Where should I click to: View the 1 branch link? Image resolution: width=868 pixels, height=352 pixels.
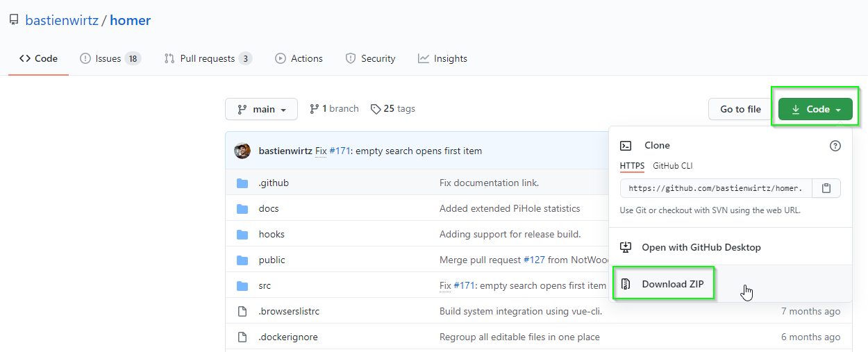tap(334, 109)
